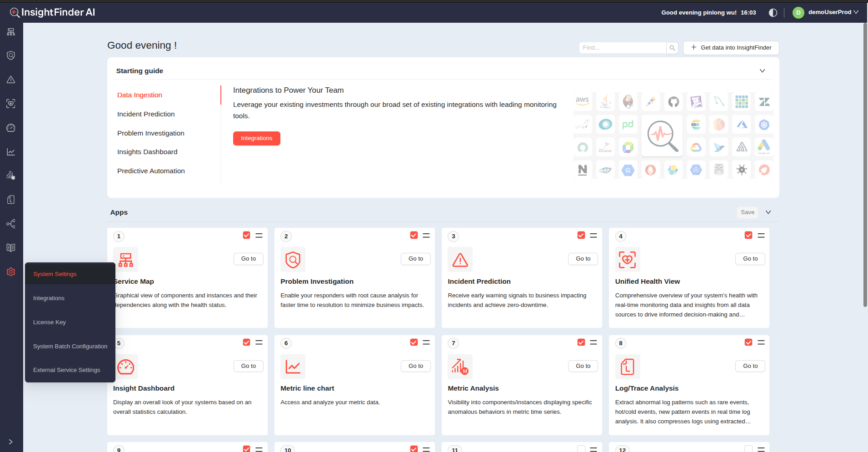Select Problem Investigation in Starting guide
This screenshot has height=452, width=868.
pyautogui.click(x=150, y=133)
